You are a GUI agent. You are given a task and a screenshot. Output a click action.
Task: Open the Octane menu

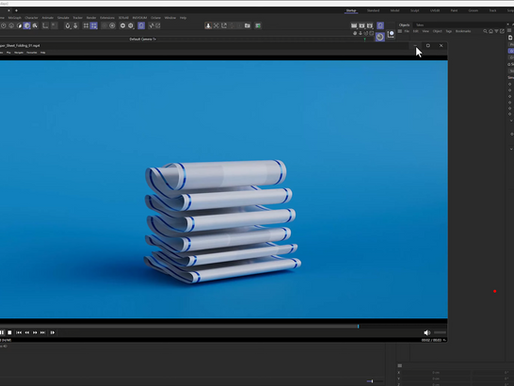point(156,18)
